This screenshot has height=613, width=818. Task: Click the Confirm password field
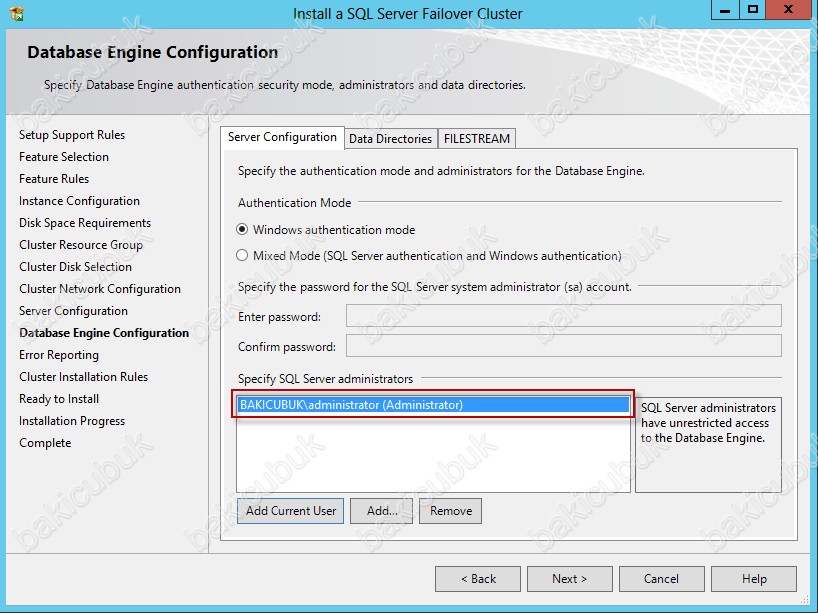click(x=564, y=346)
